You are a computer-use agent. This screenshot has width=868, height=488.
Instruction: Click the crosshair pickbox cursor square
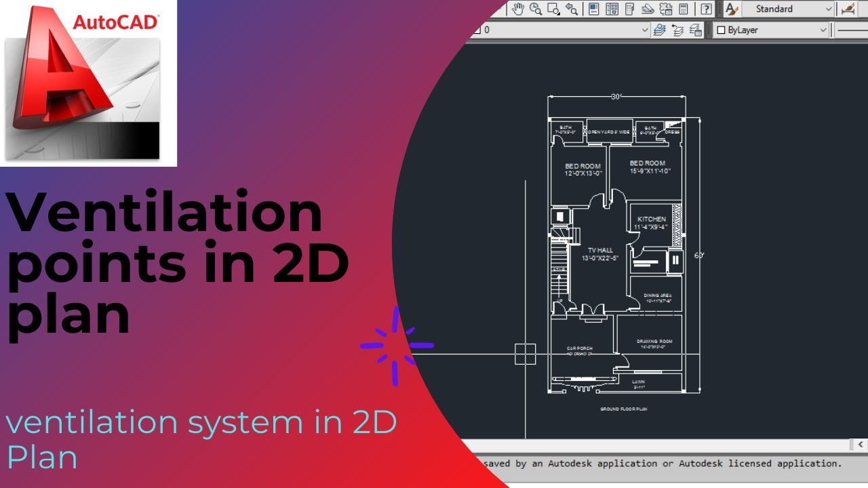tap(526, 354)
